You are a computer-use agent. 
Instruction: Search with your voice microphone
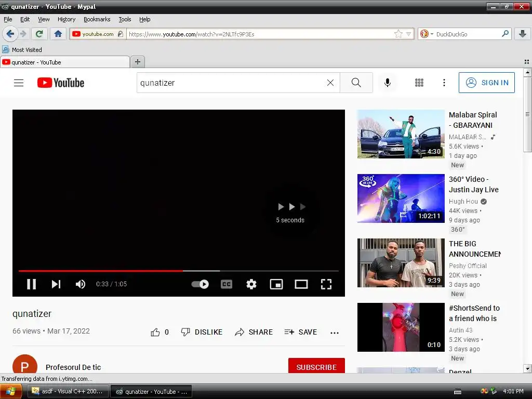tap(388, 83)
